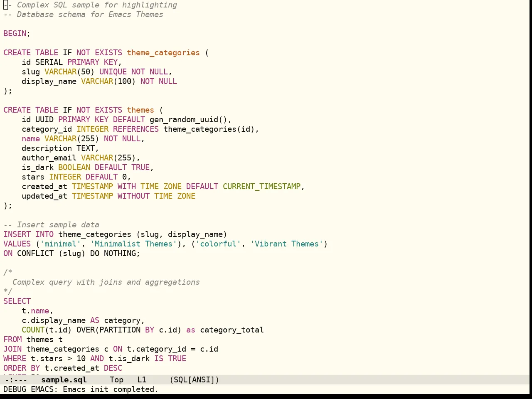Click the REFERENCES keyword
The width and height of the screenshot is (532, 399).
136,129
